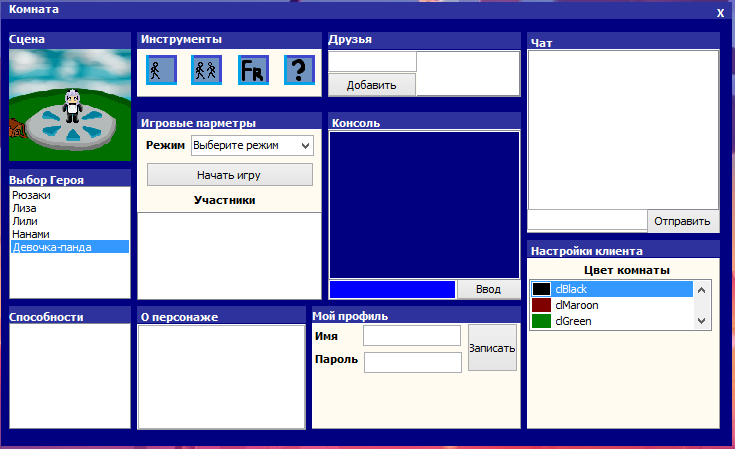The image size is (735, 449).
Task: Focus the friend name input field
Action: (x=372, y=61)
